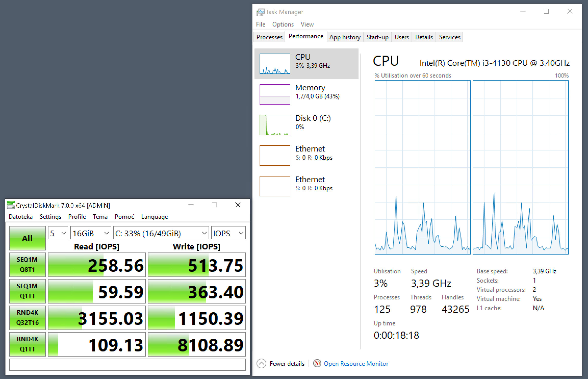
Task: Click the SEQ1M Q1T1 write result 363.40
Action: [197, 291]
